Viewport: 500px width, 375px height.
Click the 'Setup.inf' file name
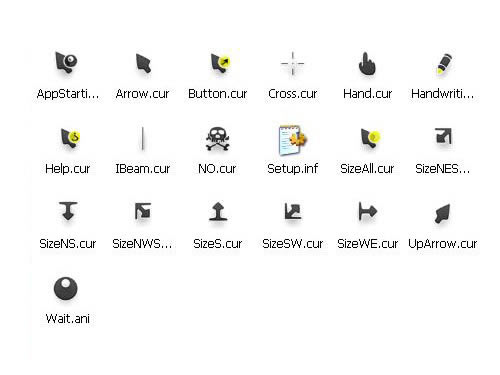292,169
